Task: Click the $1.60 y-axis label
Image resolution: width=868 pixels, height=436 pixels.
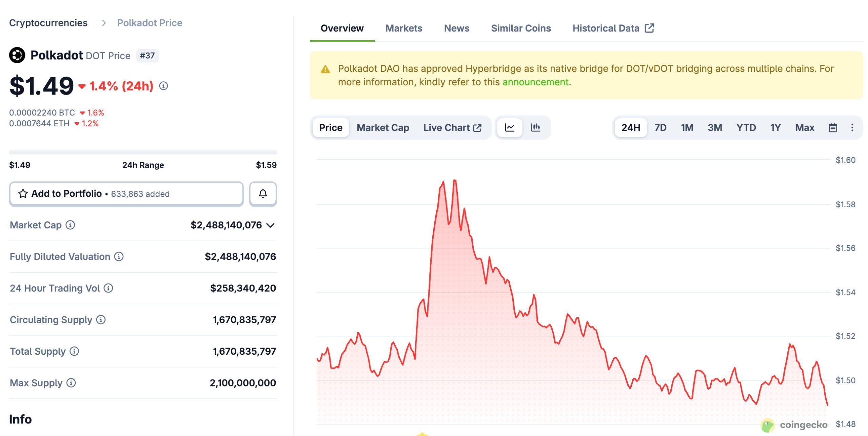Action: pos(845,160)
